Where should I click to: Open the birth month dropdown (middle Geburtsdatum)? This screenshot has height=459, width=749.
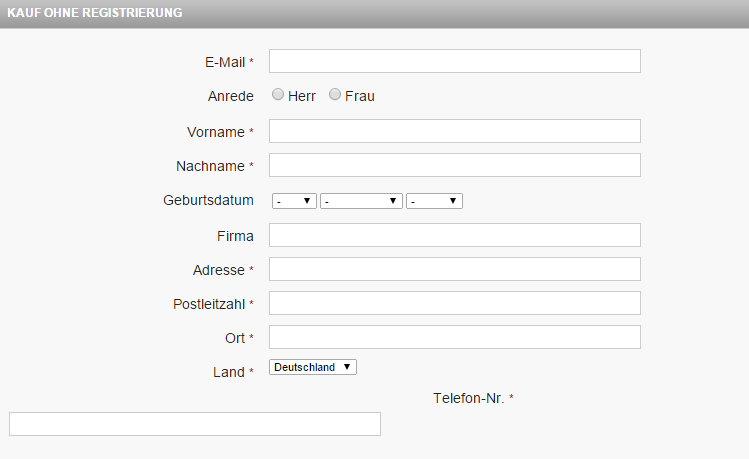click(361, 201)
